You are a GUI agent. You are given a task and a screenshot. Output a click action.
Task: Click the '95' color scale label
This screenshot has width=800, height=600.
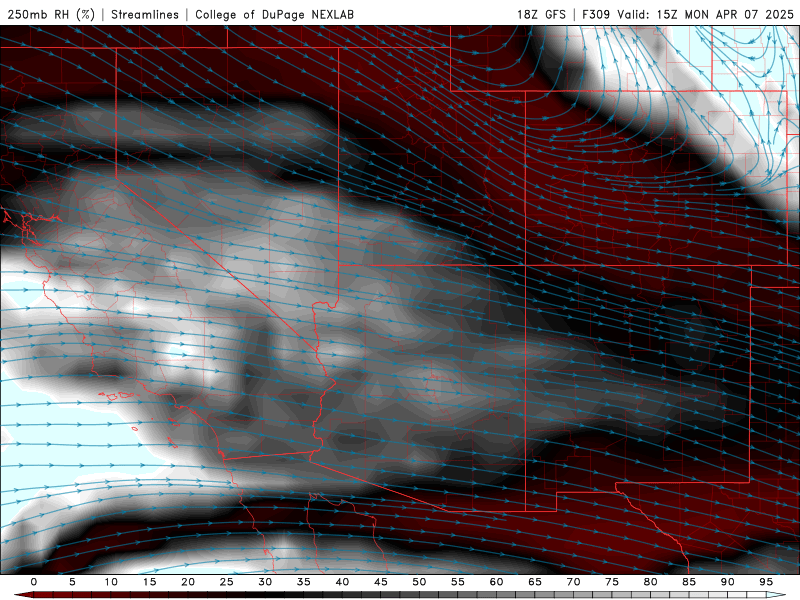[x=766, y=582]
